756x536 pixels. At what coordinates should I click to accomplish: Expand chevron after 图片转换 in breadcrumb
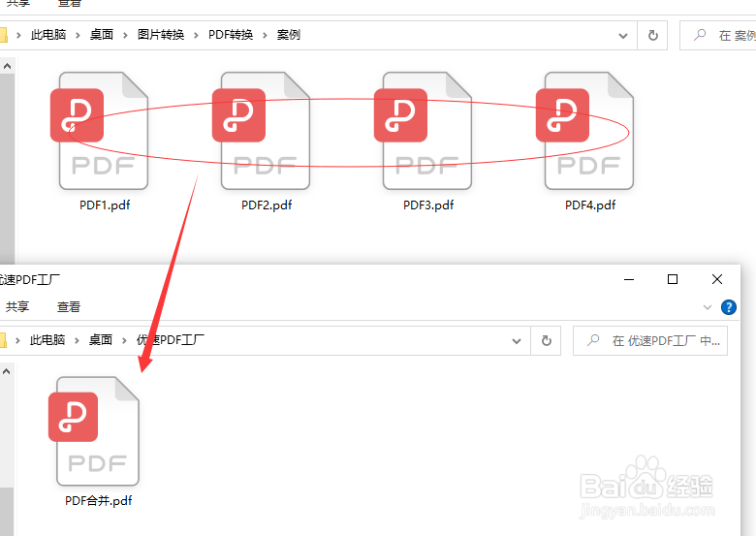pyautogui.click(x=196, y=35)
